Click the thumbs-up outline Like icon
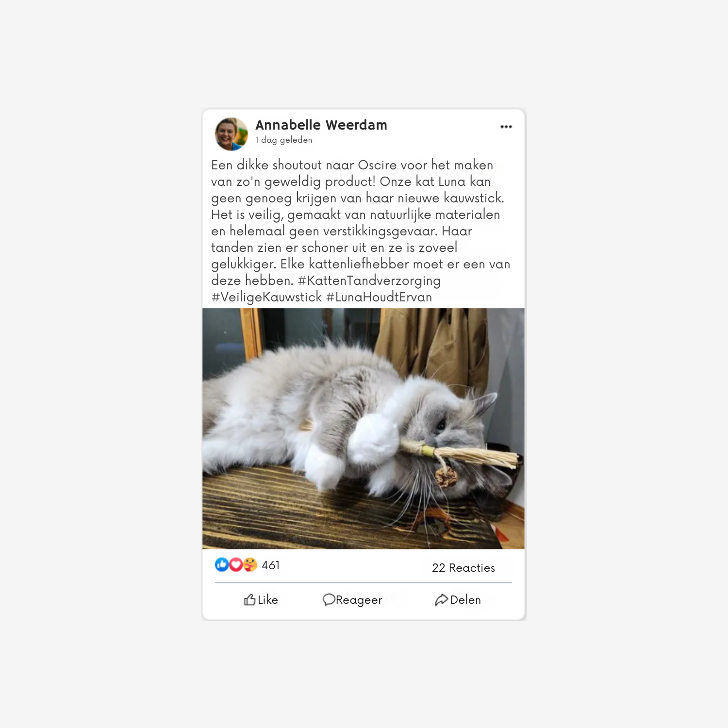Image resolution: width=728 pixels, height=728 pixels. pyautogui.click(x=249, y=600)
